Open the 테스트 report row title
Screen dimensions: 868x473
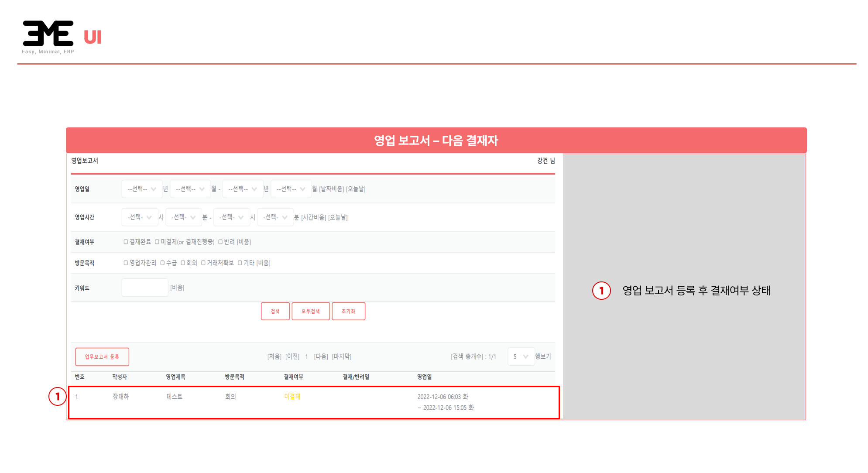coord(174,397)
